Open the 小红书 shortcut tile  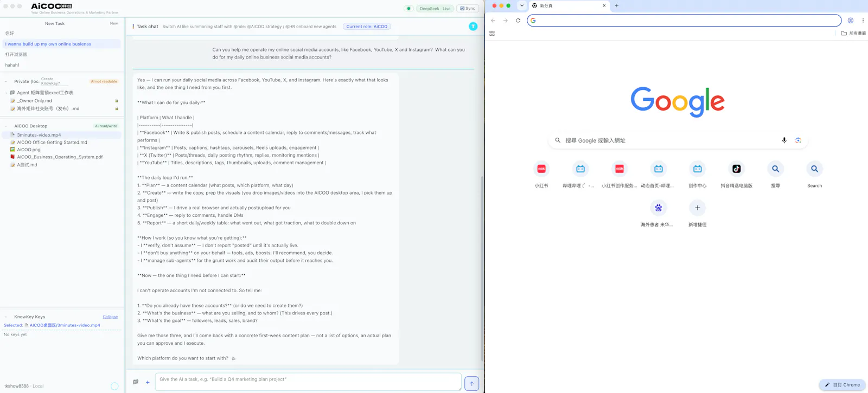[x=541, y=175]
